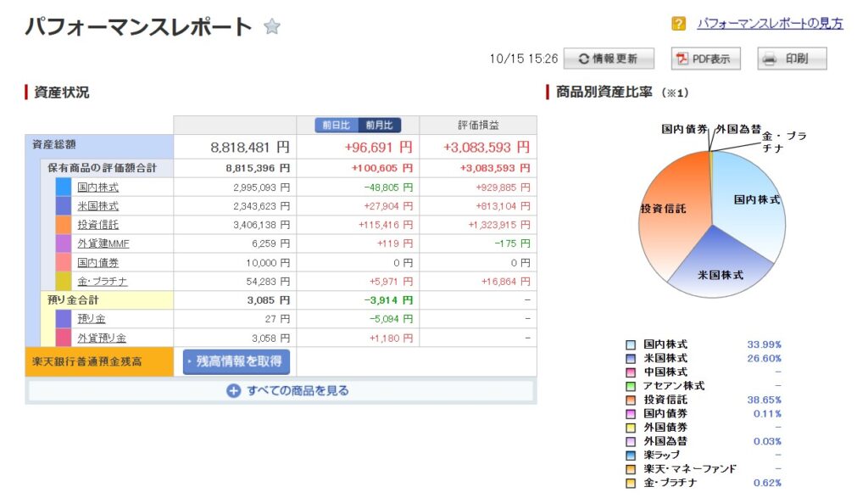
Task: Click the yellow question mark help icon
Action: [x=678, y=24]
